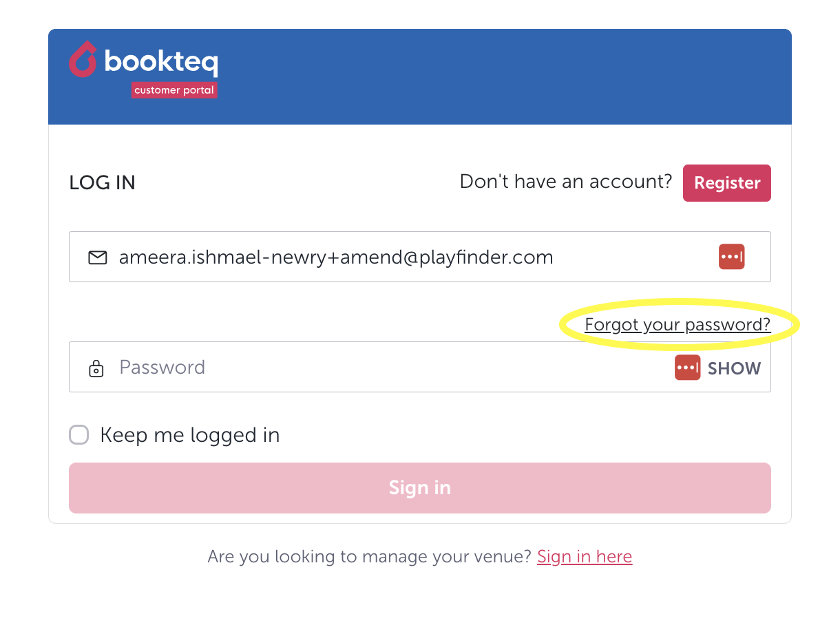Open password manager icon in email field
This screenshot has height=625, width=840.
click(x=731, y=257)
